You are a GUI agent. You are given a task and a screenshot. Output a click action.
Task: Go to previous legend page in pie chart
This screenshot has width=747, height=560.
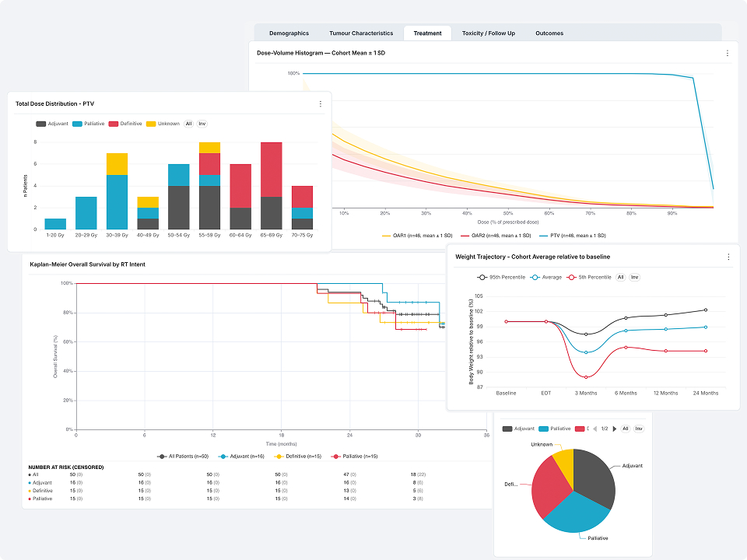pyautogui.click(x=595, y=429)
